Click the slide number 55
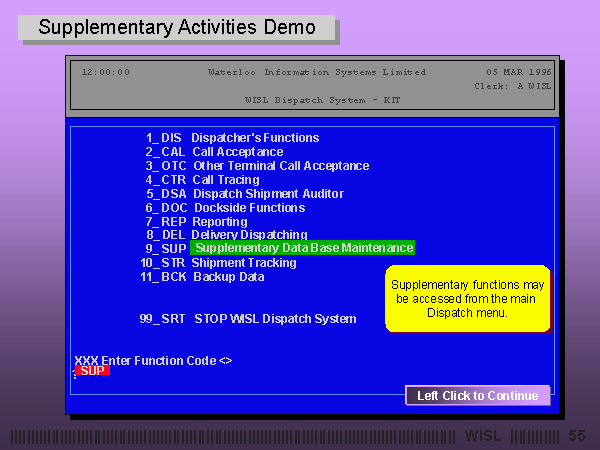Image resolution: width=600 pixels, height=450 pixels. click(x=577, y=435)
